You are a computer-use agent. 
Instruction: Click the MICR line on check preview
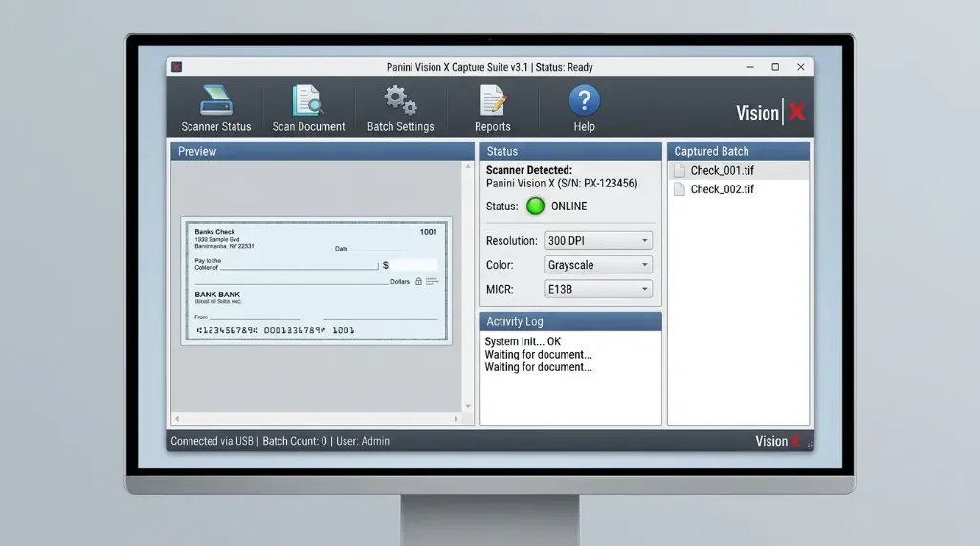point(275,330)
